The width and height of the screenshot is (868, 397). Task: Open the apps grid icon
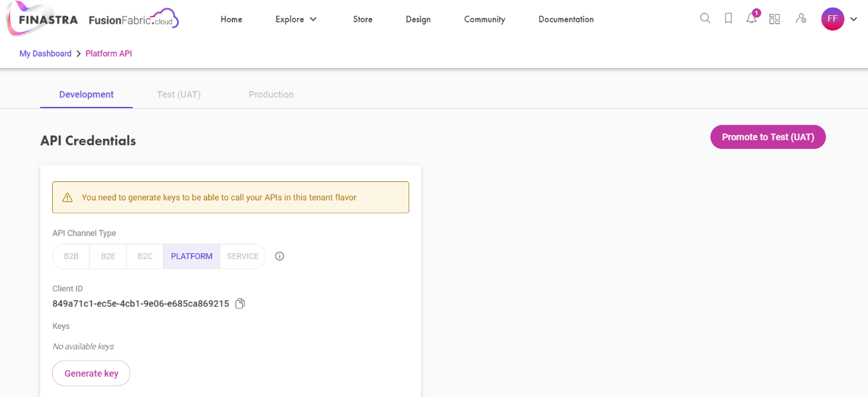(775, 19)
